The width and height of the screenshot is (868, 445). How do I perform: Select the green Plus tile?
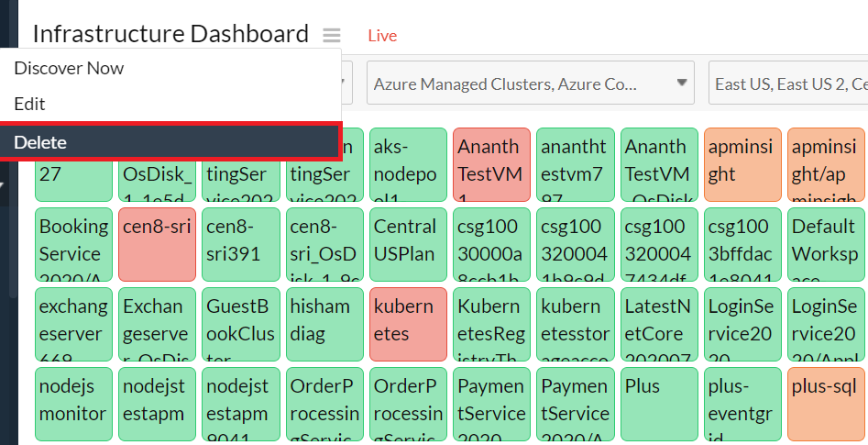(658, 404)
